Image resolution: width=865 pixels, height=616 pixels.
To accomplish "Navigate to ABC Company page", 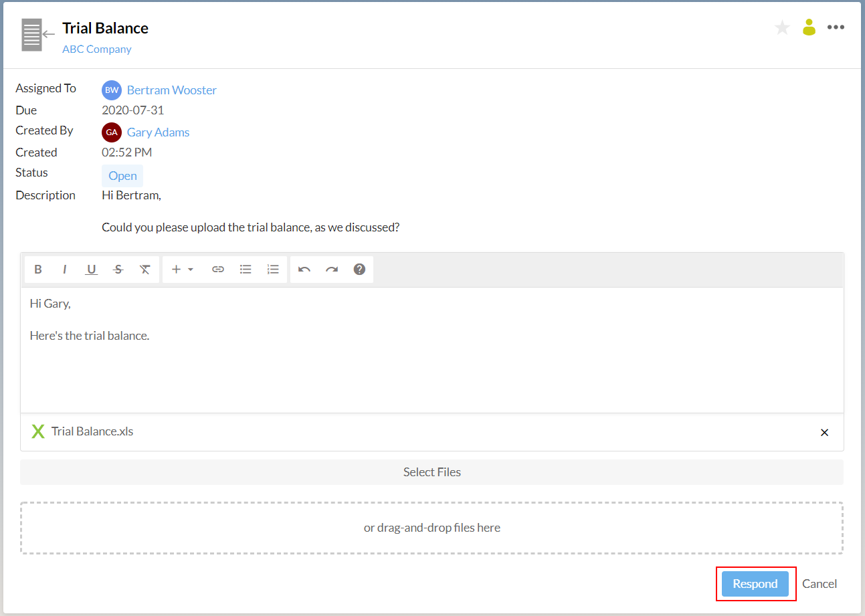I will pyautogui.click(x=96, y=49).
